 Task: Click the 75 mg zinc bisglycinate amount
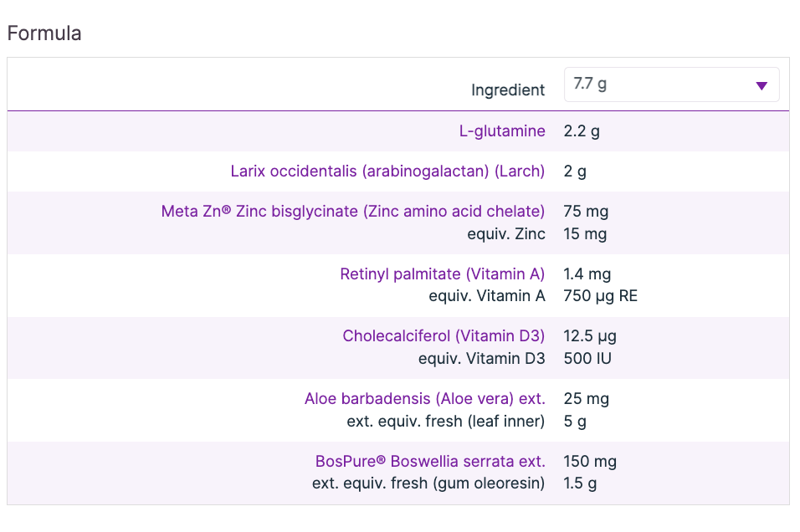pyautogui.click(x=585, y=211)
